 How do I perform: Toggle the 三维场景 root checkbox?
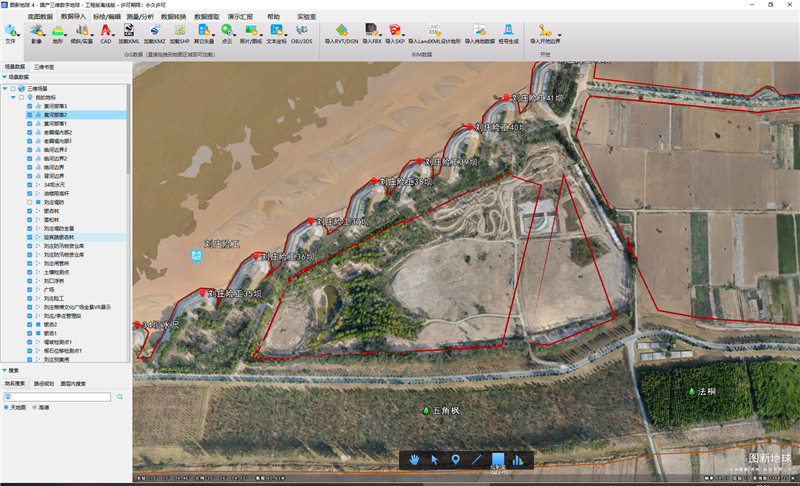(13, 89)
